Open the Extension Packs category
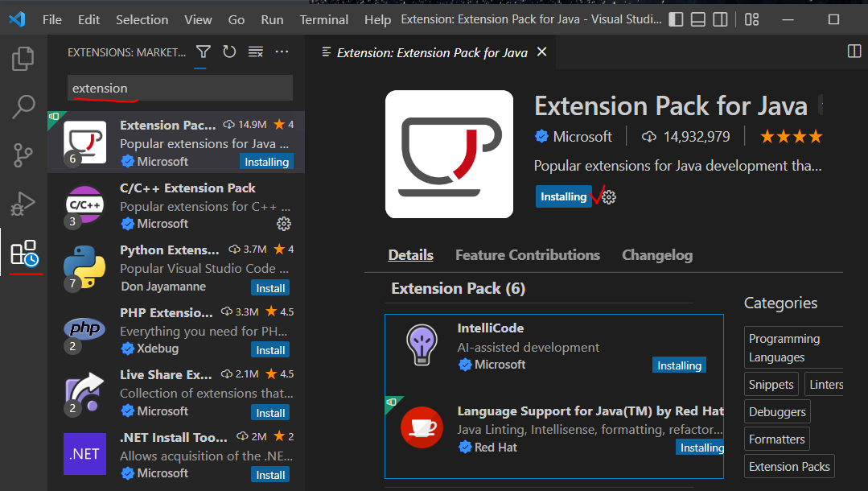 click(x=789, y=466)
